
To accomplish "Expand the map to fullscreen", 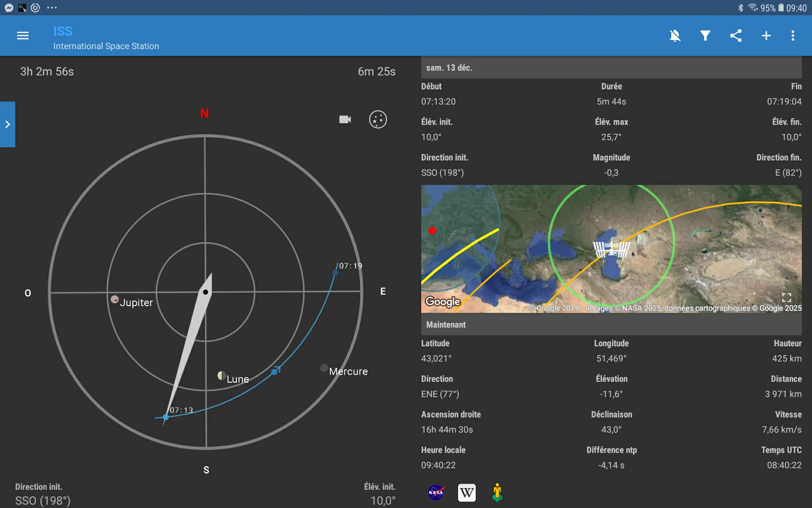I will tap(786, 297).
